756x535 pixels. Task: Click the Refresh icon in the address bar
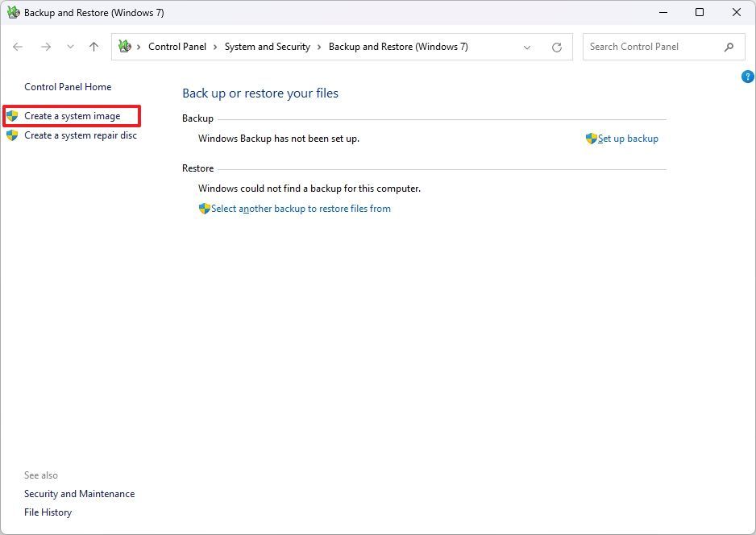click(x=556, y=47)
